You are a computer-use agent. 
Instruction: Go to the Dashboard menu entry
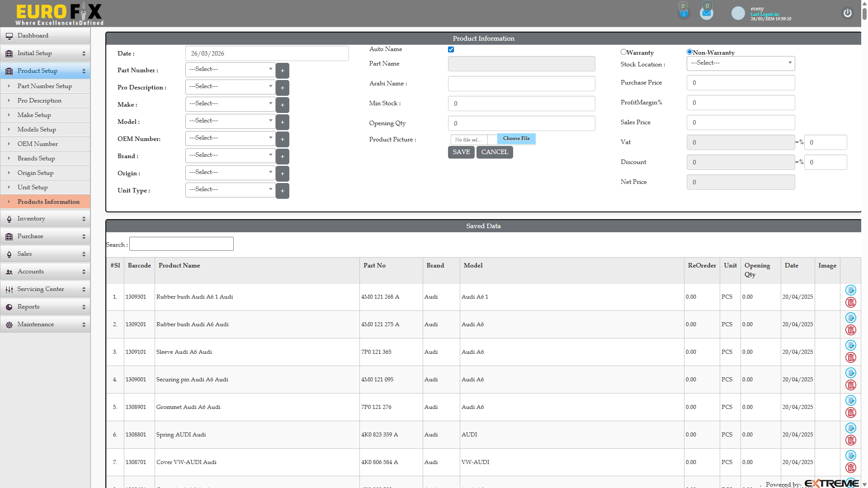coord(33,36)
